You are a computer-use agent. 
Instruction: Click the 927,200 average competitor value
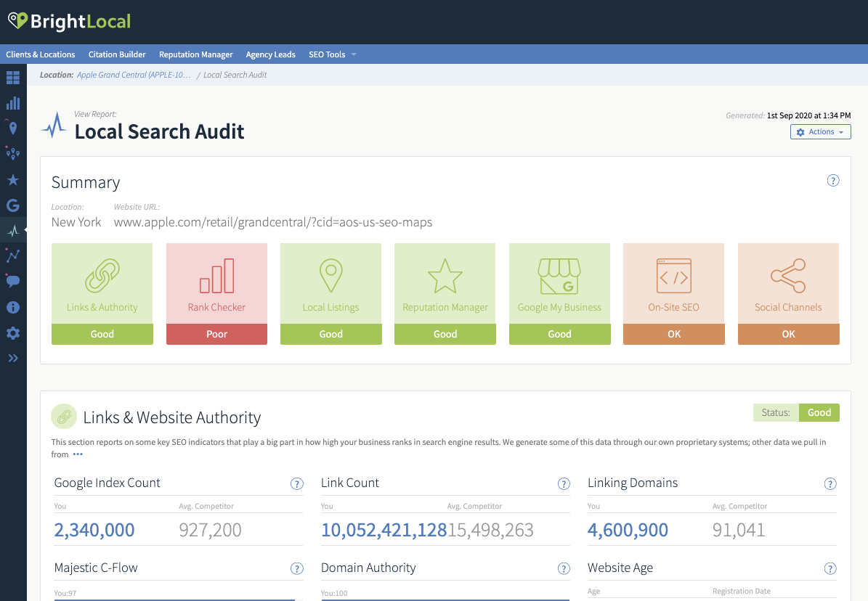coord(210,530)
